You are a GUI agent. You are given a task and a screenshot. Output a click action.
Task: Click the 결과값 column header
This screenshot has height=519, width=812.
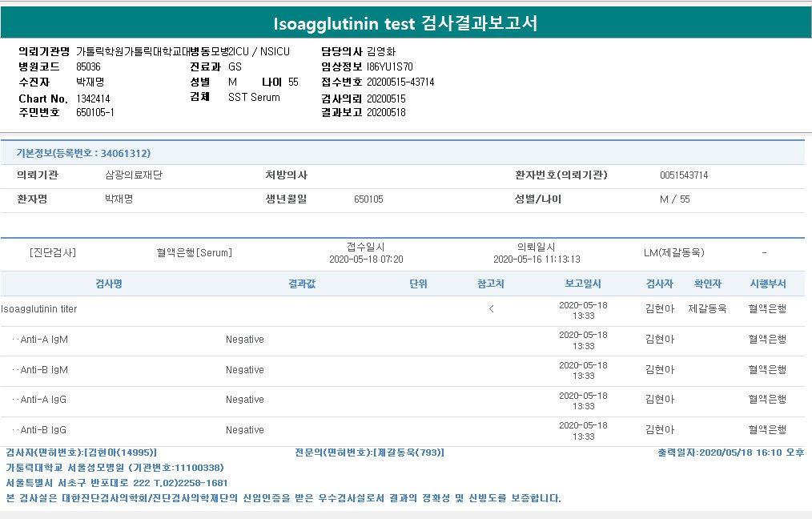pyautogui.click(x=302, y=284)
